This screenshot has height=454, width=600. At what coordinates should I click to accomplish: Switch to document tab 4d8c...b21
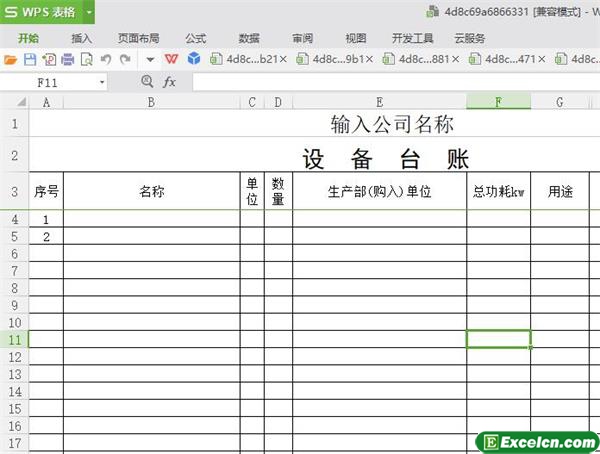pos(244,59)
